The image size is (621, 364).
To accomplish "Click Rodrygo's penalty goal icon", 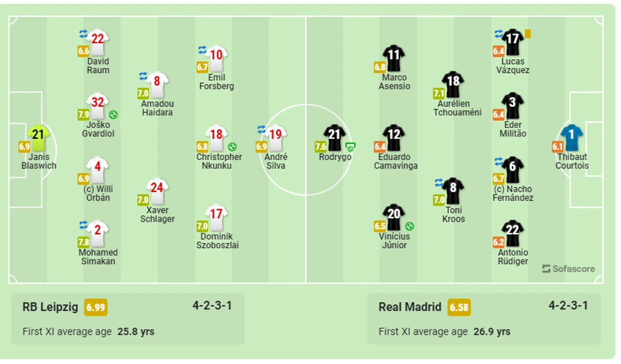I will 350,147.
